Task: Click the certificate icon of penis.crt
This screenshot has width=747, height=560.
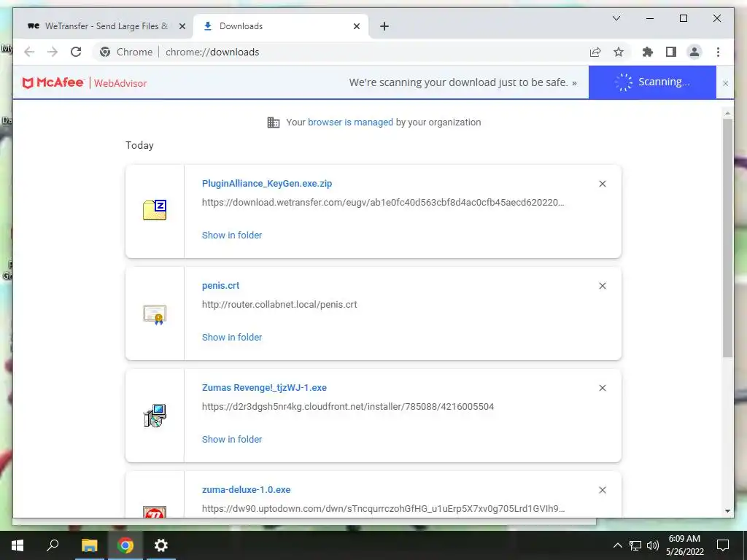Action: point(155,314)
